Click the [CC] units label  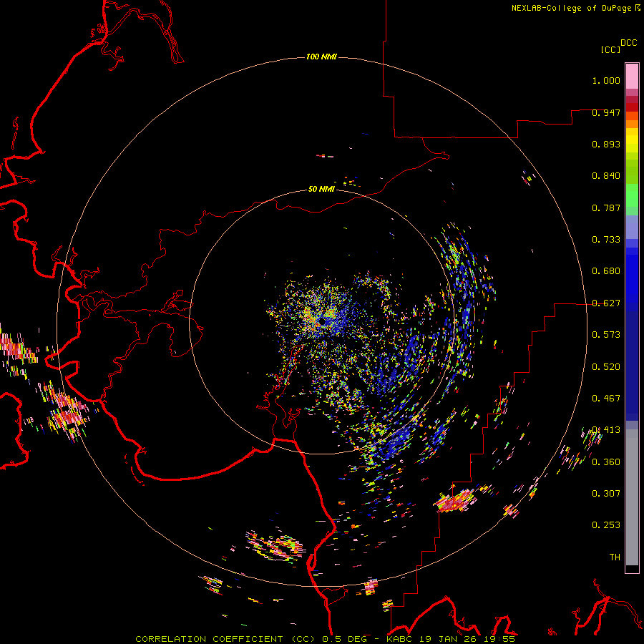click(x=610, y=49)
